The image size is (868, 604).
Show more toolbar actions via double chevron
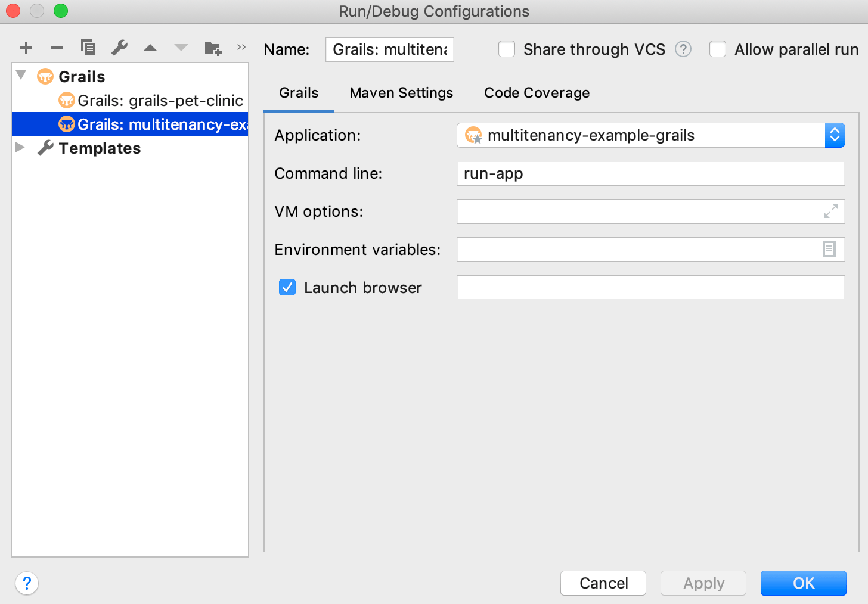[x=241, y=47]
